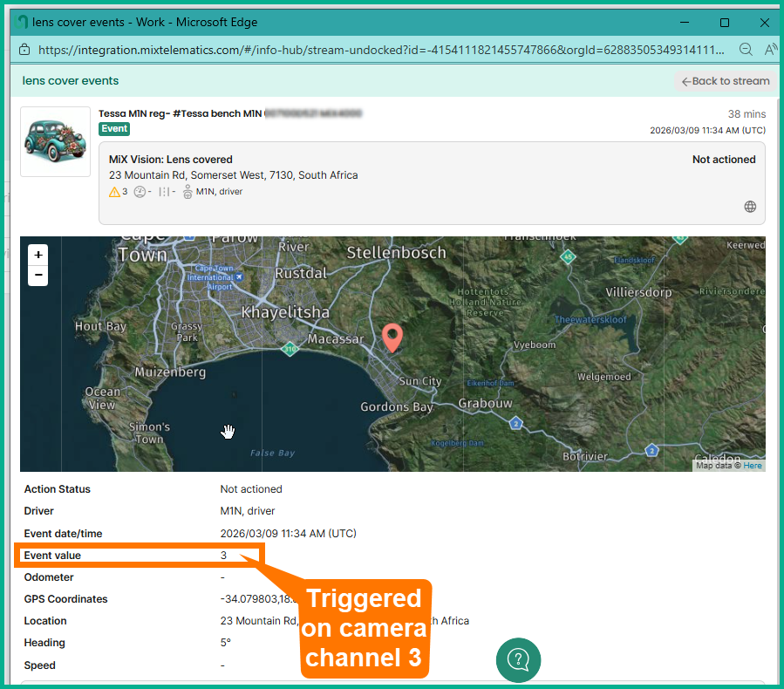This screenshot has width=784, height=689.
Task: Click the road lane icon in event card
Action: coord(163,192)
